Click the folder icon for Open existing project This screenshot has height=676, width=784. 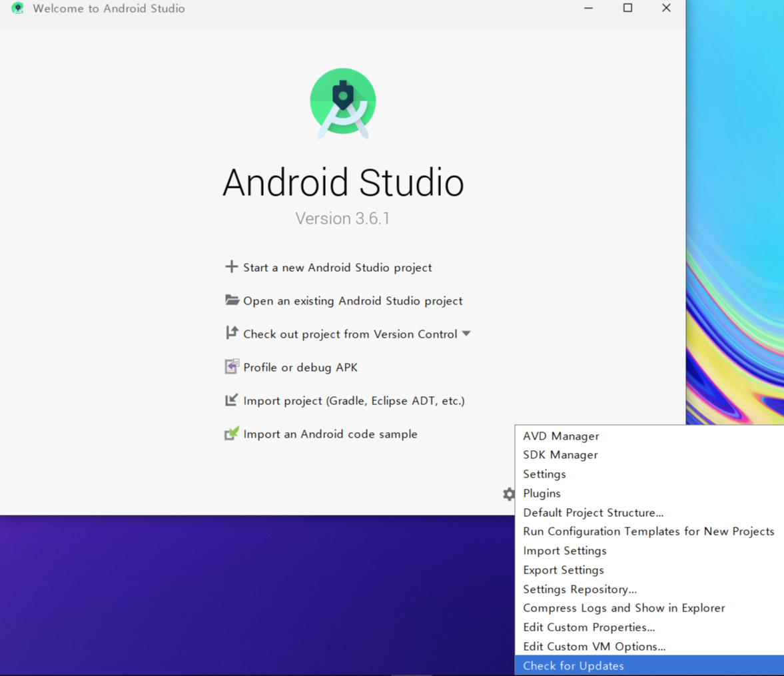[232, 300]
